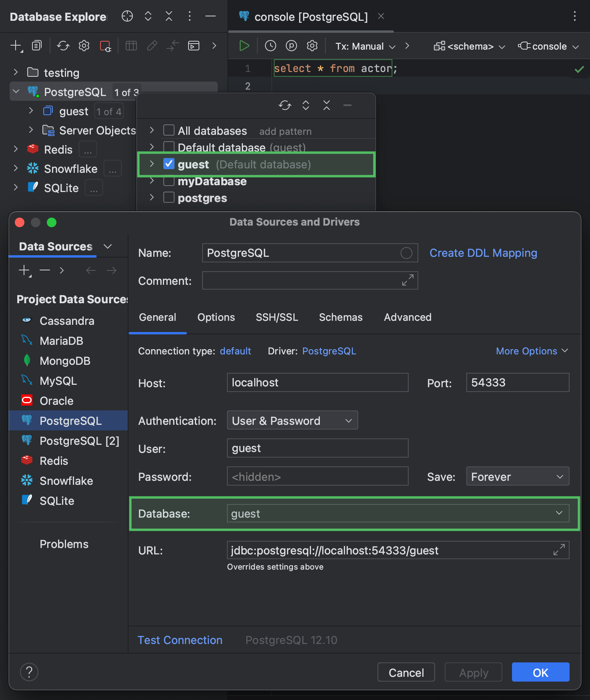Click the Refresh icon in Database Explorer toolbar
This screenshot has width=590, height=700.
[x=63, y=46]
